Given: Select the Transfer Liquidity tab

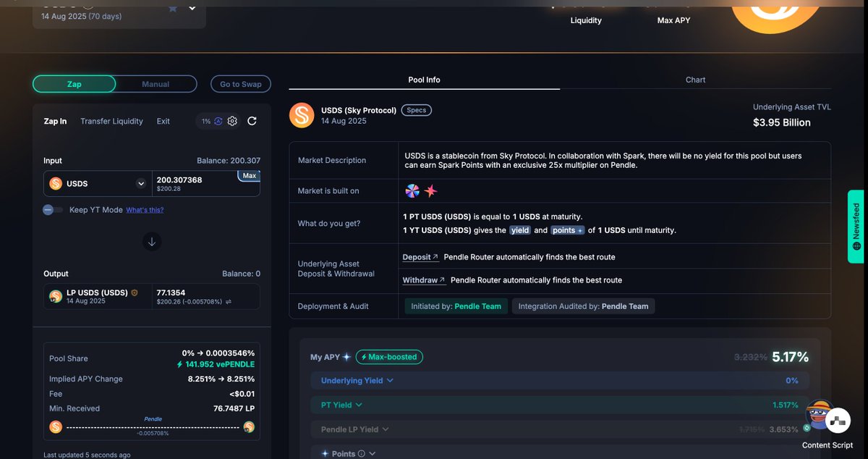Looking at the screenshot, I should pos(111,121).
